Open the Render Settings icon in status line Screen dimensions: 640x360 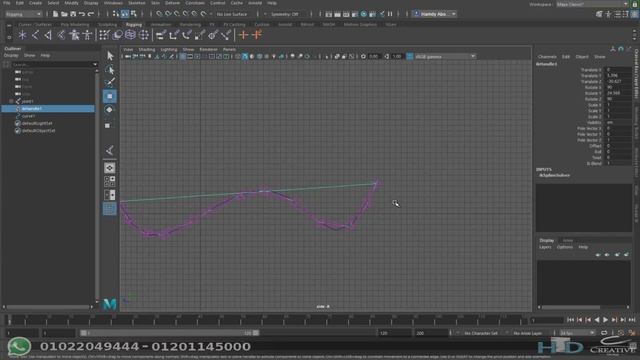(355, 14)
